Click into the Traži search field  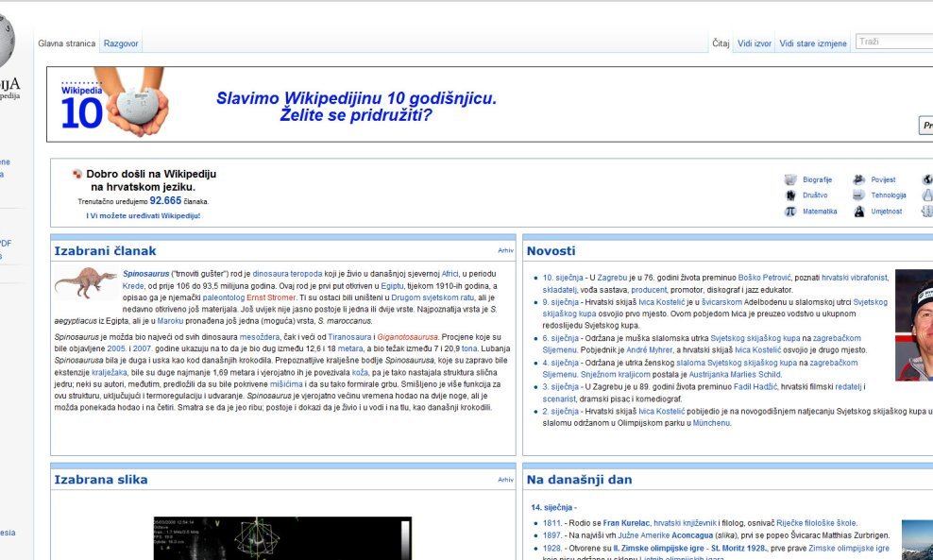894,42
